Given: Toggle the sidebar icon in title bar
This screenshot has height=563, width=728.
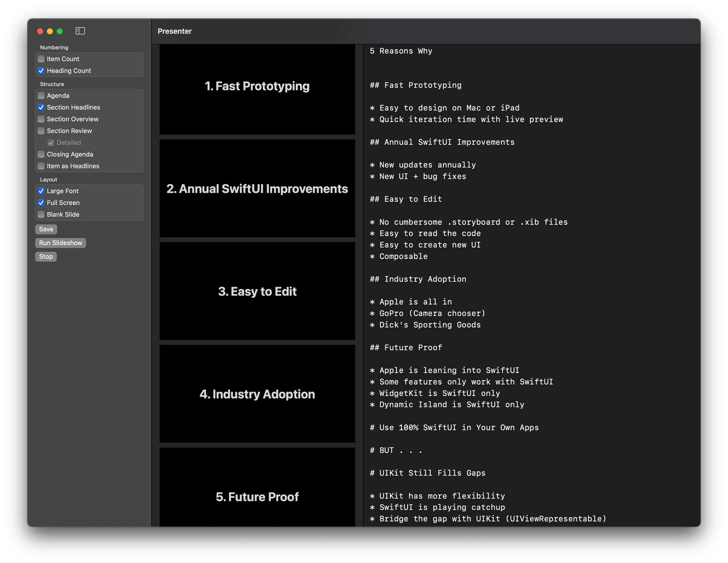Looking at the screenshot, I should (x=80, y=31).
